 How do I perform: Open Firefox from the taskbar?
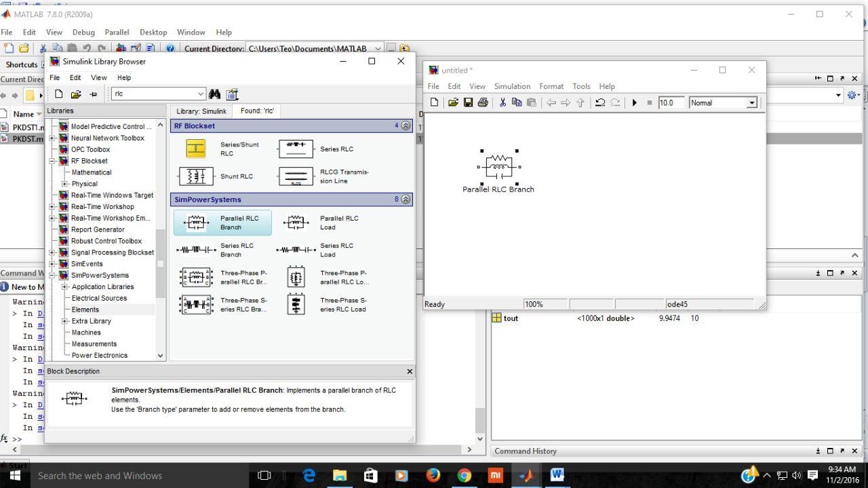[x=433, y=475]
